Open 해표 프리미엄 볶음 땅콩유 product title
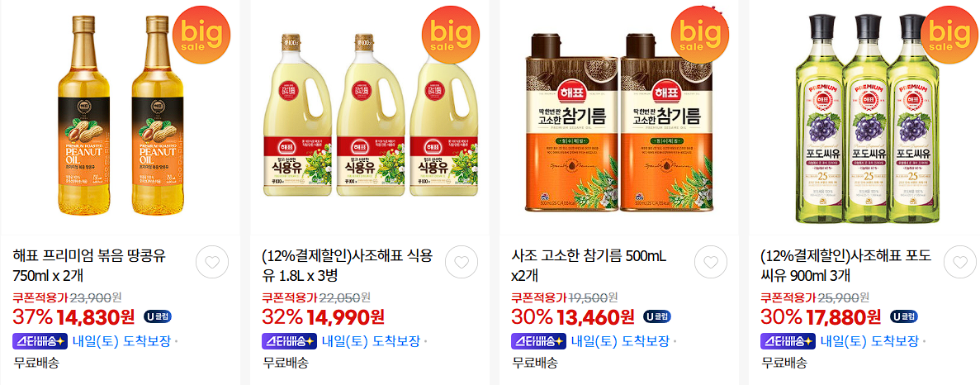The height and width of the screenshot is (385, 980). (x=89, y=266)
